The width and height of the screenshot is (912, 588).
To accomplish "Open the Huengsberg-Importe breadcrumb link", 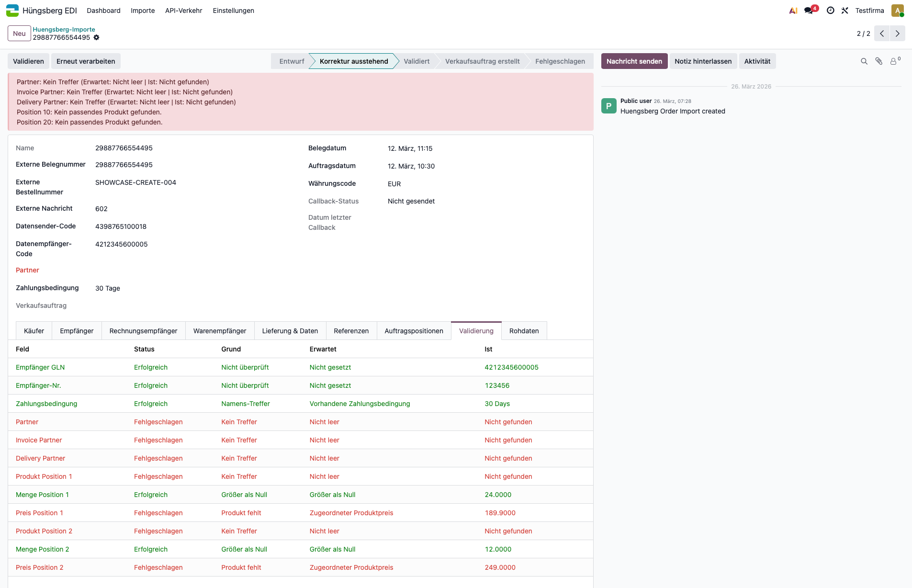I will pyautogui.click(x=64, y=29).
